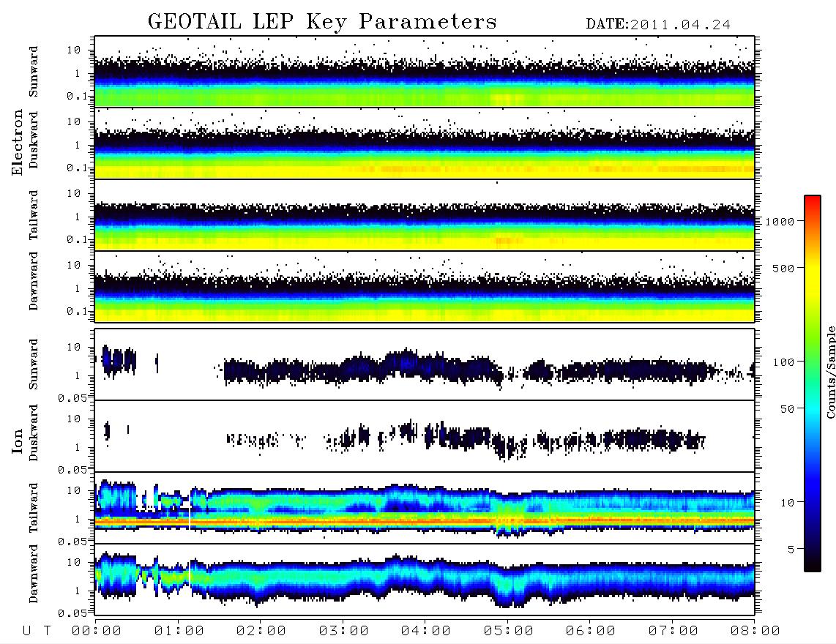Click the black bottom of the colorbar
This screenshot has width=836, height=644.
pos(813,564)
